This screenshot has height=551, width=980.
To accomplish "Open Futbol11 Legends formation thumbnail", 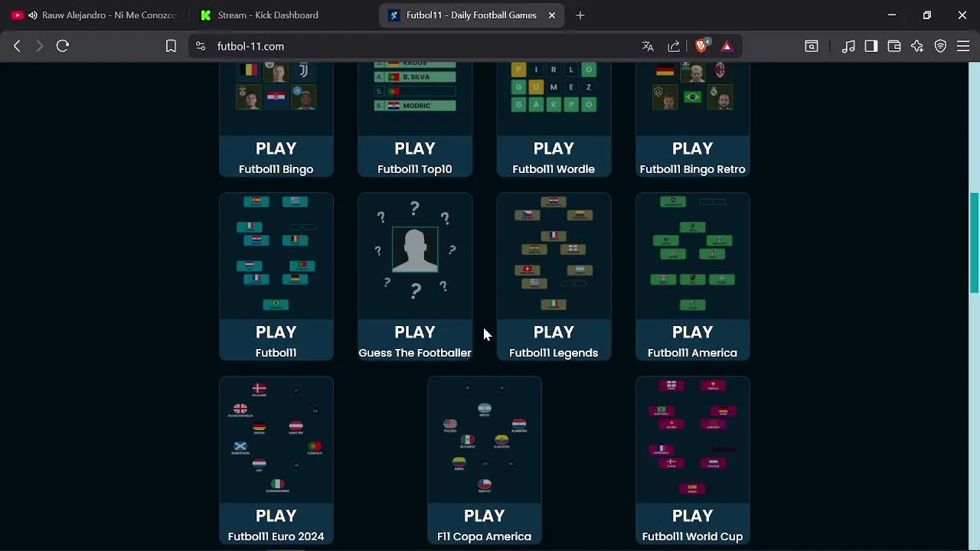I will pos(554,256).
